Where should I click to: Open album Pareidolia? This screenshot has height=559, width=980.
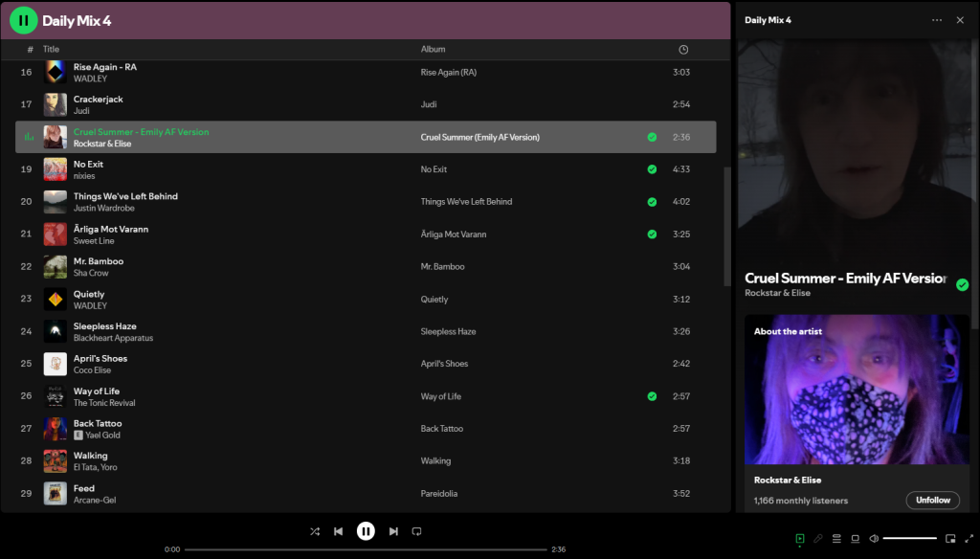pyautogui.click(x=438, y=493)
